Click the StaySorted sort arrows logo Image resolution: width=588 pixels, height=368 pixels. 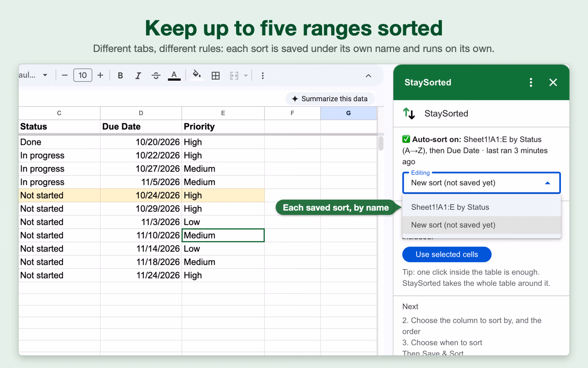tap(409, 113)
